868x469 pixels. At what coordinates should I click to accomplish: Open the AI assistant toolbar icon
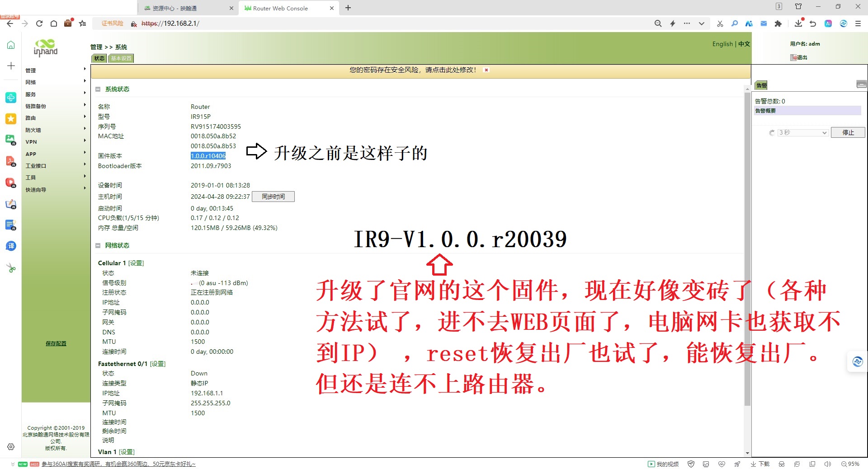click(828, 23)
